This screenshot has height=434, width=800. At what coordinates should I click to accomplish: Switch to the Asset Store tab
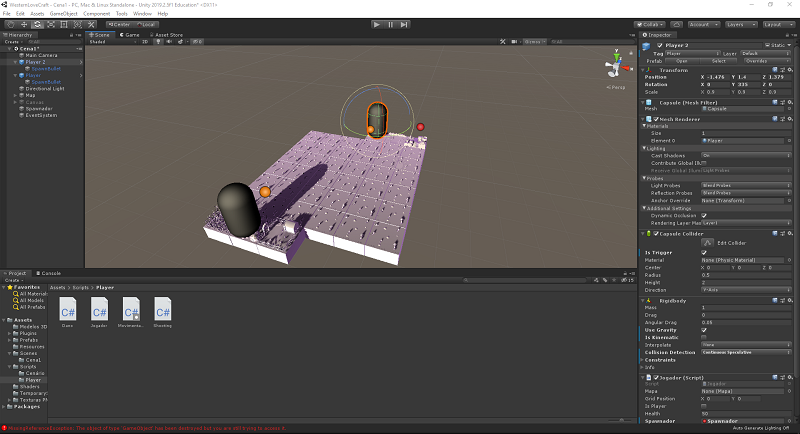pyautogui.click(x=166, y=34)
